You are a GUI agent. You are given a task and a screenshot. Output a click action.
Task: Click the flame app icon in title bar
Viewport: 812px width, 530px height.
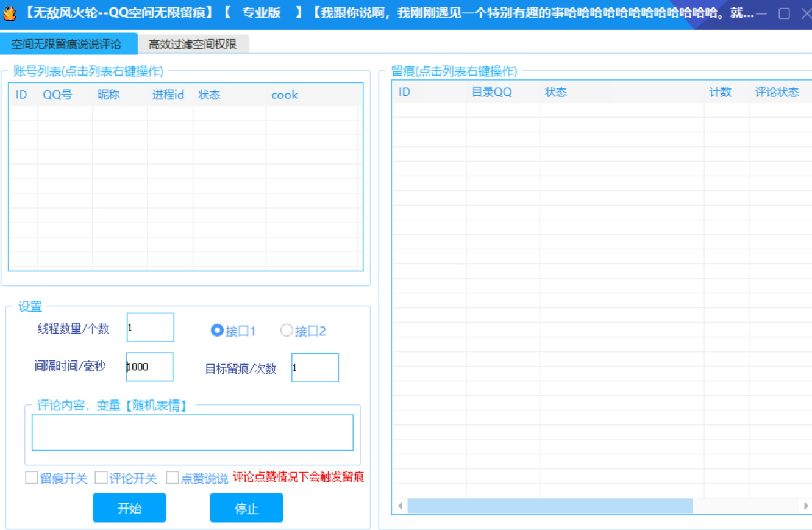9,13
